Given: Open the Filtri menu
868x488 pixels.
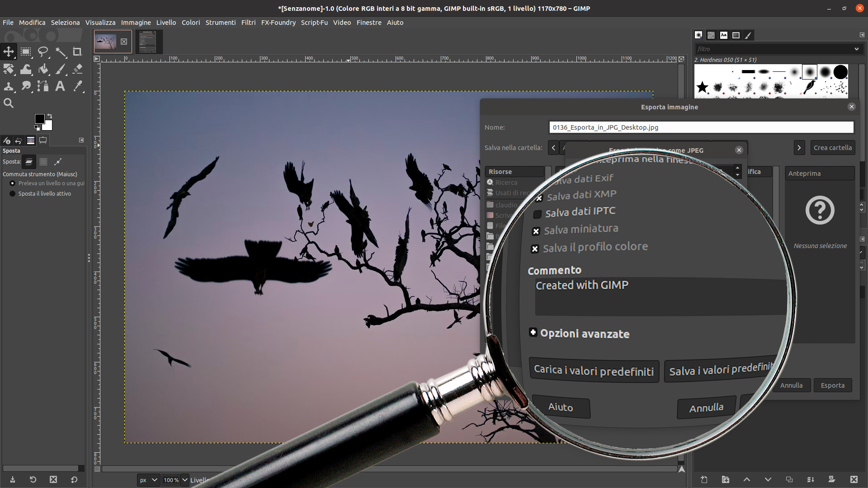Looking at the screenshot, I should (x=248, y=22).
